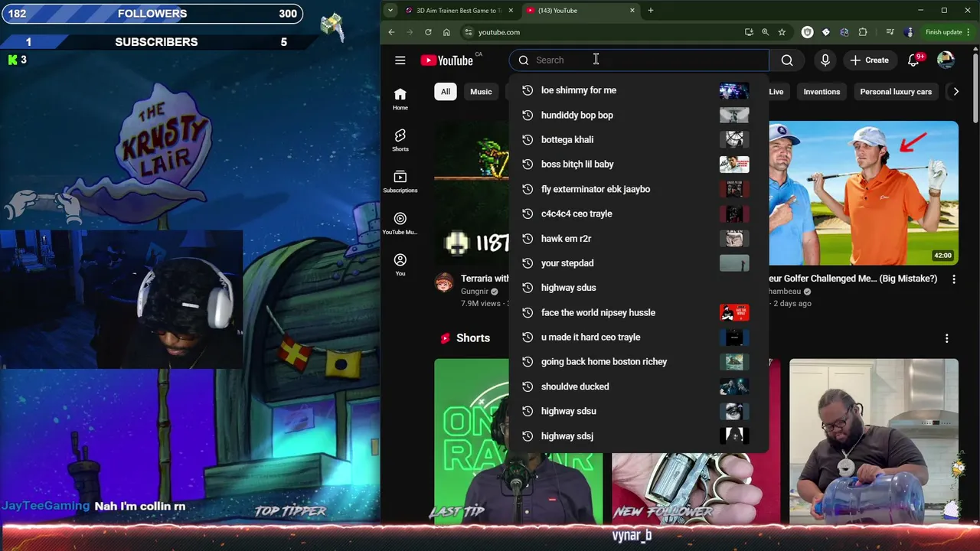
Task: Open the Chrome tab search dropdown arrow
Action: pyautogui.click(x=390, y=11)
